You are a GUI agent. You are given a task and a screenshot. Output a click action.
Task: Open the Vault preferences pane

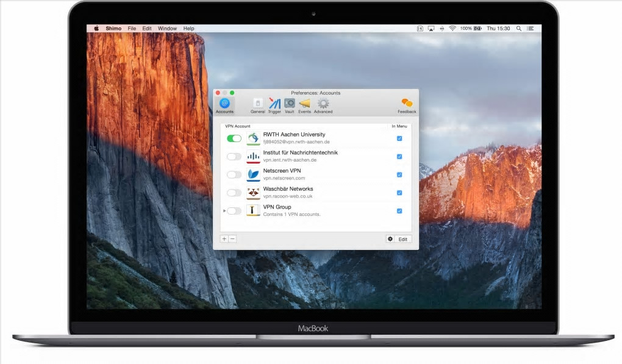point(290,105)
